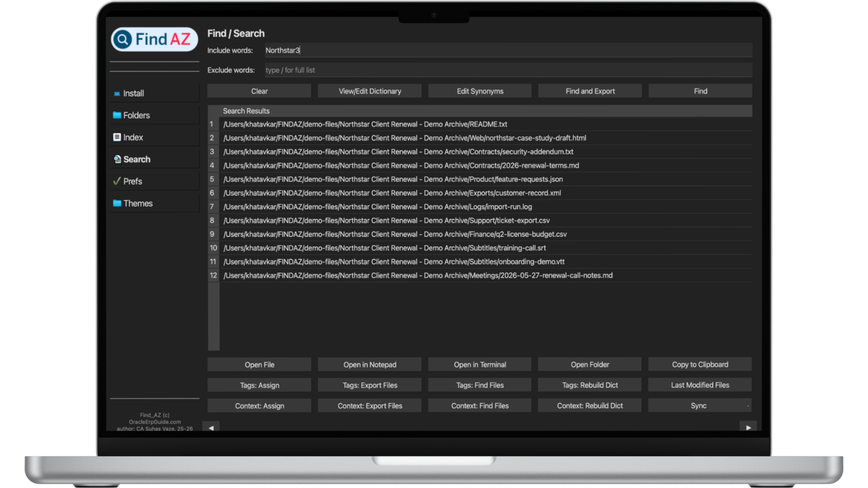The height and width of the screenshot is (488, 868).
Task: Click the Search Results column header
Action: pos(486,111)
